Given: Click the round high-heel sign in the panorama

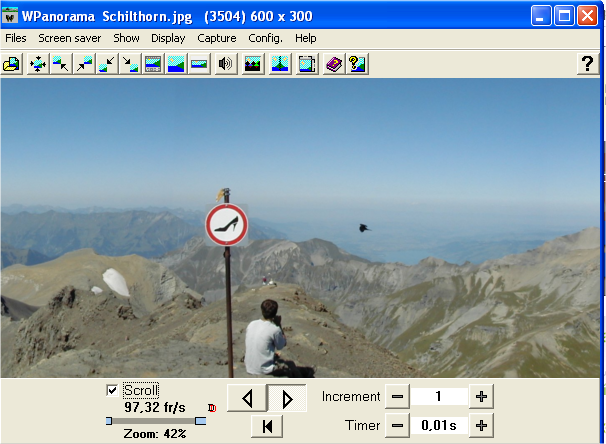Looking at the screenshot, I should [226, 225].
